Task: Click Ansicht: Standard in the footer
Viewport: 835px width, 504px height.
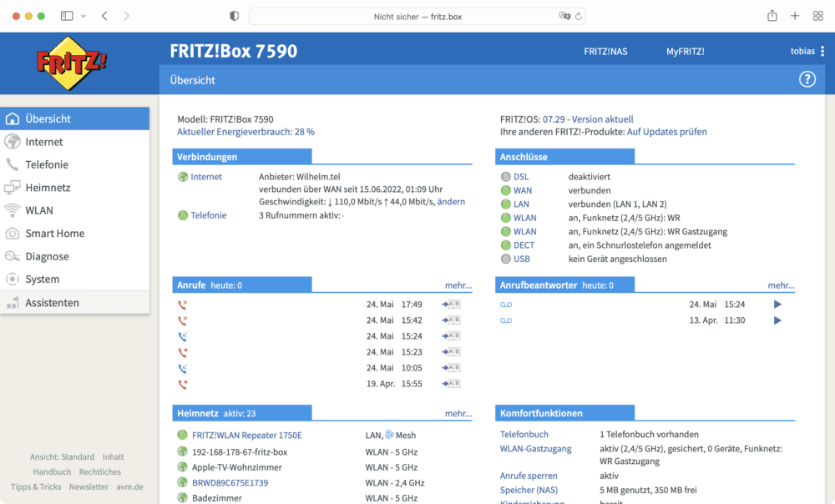Action: (x=62, y=457)
